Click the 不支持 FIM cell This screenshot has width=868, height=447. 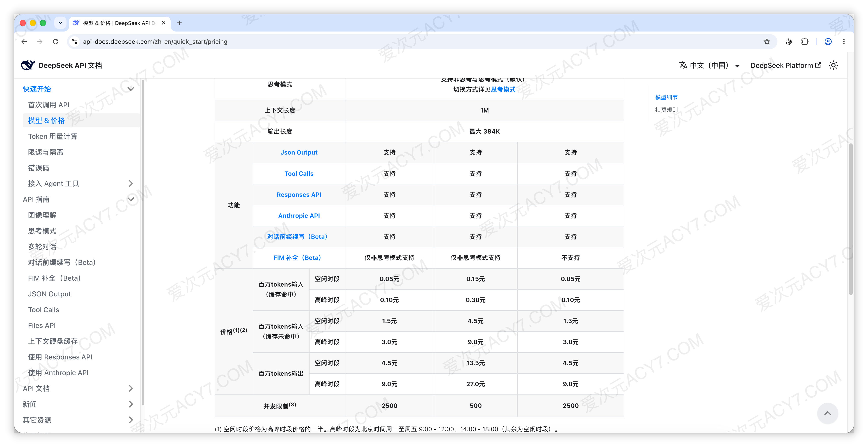click(x=570, y=258)
